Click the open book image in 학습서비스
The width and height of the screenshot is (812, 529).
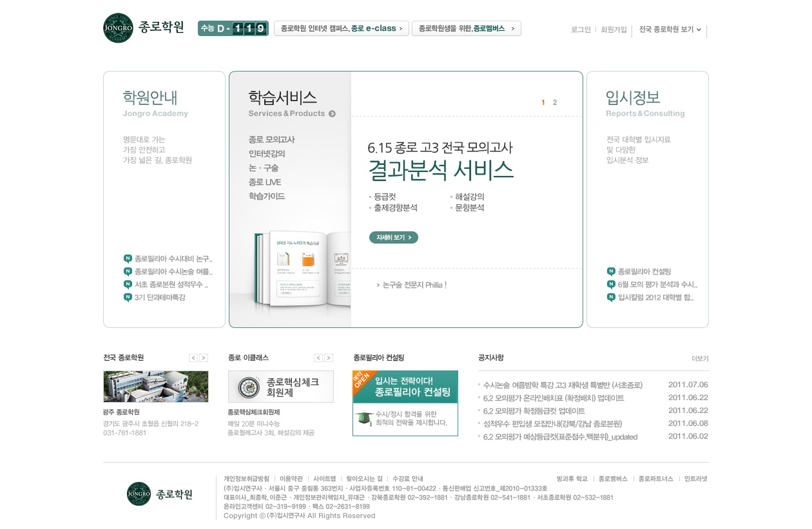click(303, 269)
